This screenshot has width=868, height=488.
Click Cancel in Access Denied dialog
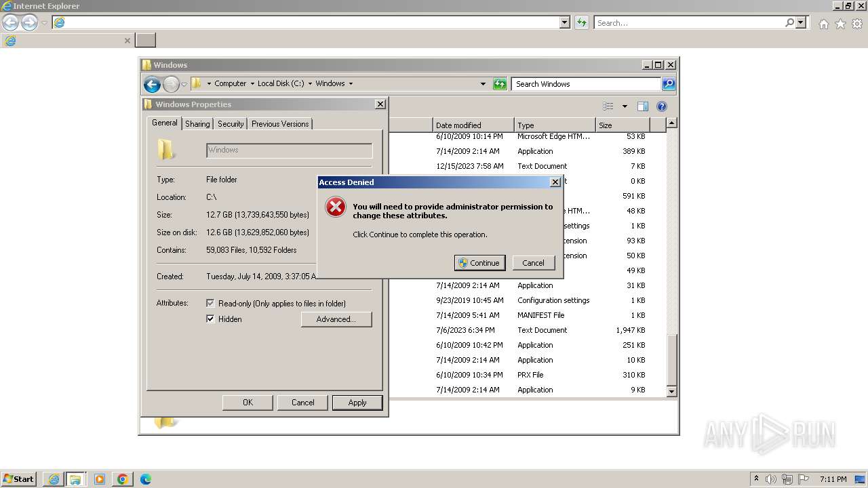click(x=533, y=263)
